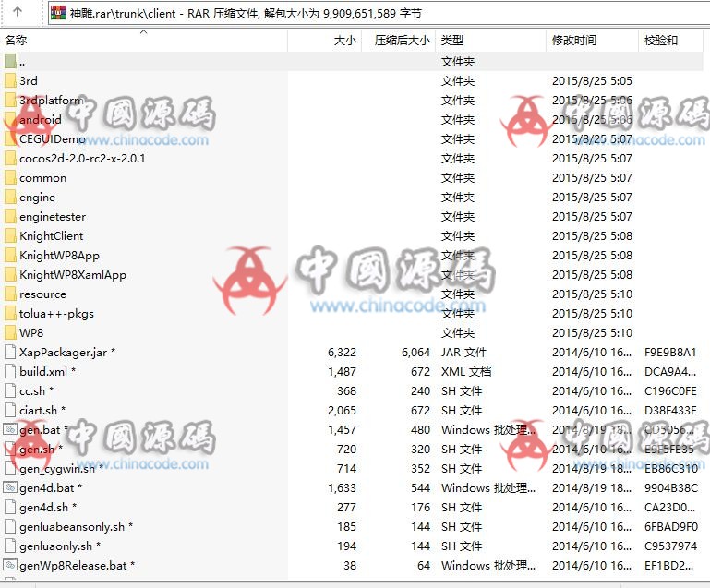Click the checksum F9E9B8A1 cell
The height and width of the screenshot is (588, 710).
coord(670,353)
